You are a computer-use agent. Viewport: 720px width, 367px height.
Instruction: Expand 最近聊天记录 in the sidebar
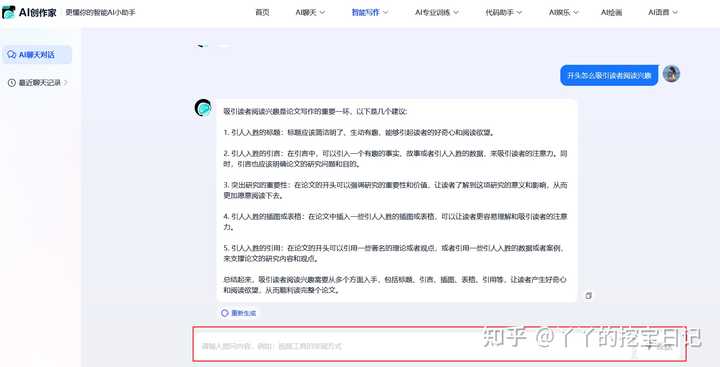click(38, 83)
